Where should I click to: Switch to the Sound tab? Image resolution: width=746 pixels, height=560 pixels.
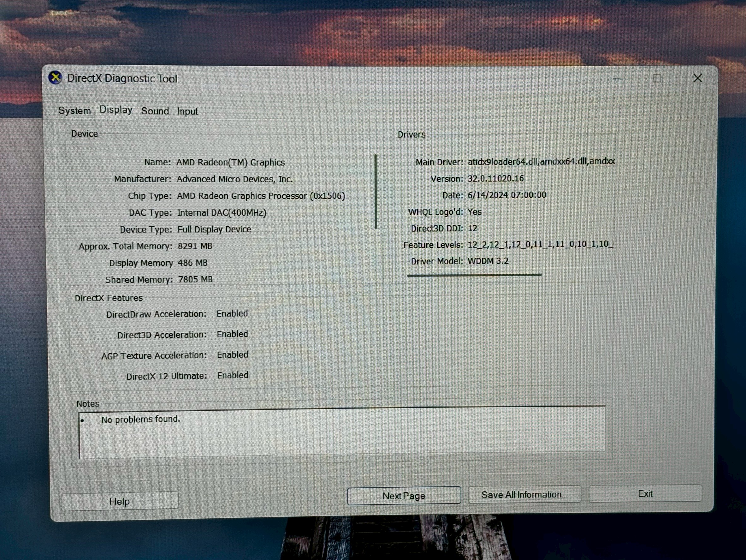[155, 111]
